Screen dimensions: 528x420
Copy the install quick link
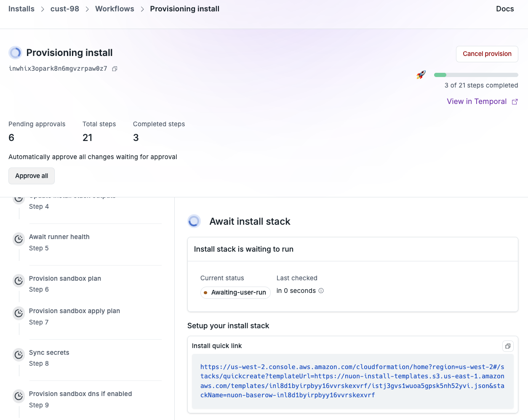click(x=508, y=346)
